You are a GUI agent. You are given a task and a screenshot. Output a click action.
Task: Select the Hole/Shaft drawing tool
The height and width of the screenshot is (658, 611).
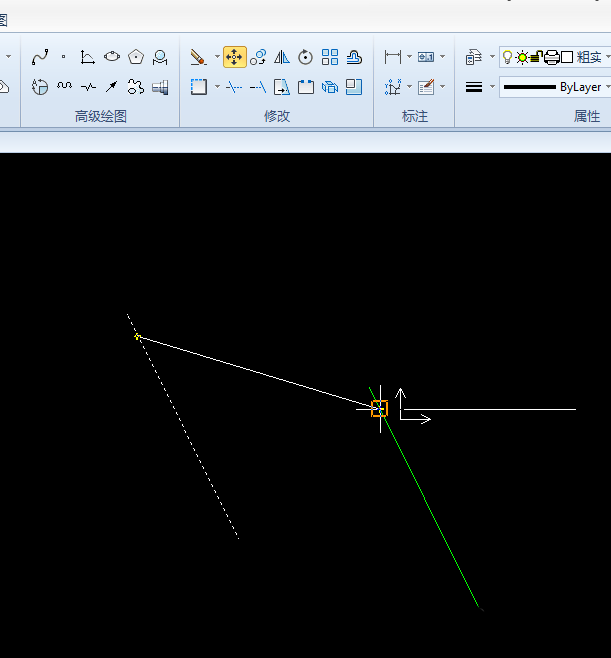[x=160, y=87]
